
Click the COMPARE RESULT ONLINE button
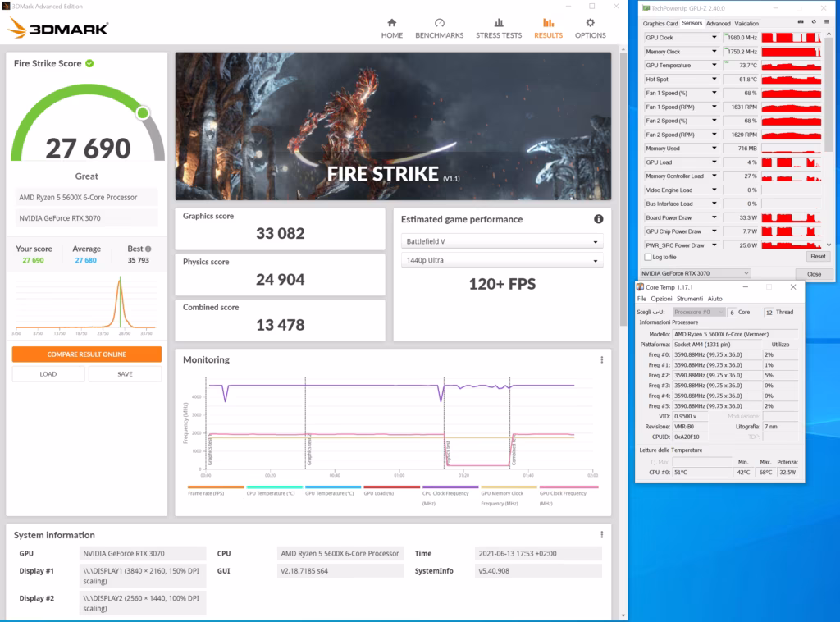coord(87,354)
